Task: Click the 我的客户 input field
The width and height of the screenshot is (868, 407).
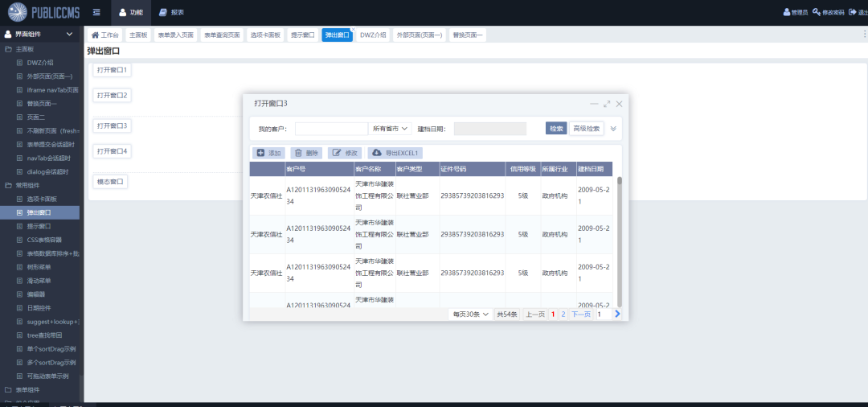Action: coord(331,129)
